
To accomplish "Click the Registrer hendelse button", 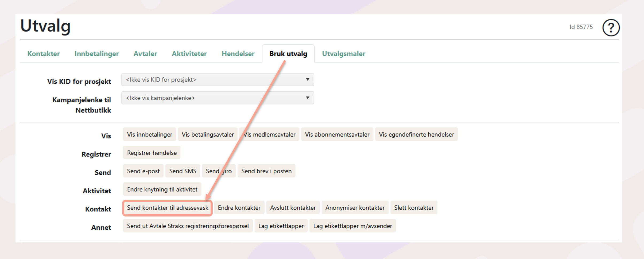I will (x=152, y=153).
